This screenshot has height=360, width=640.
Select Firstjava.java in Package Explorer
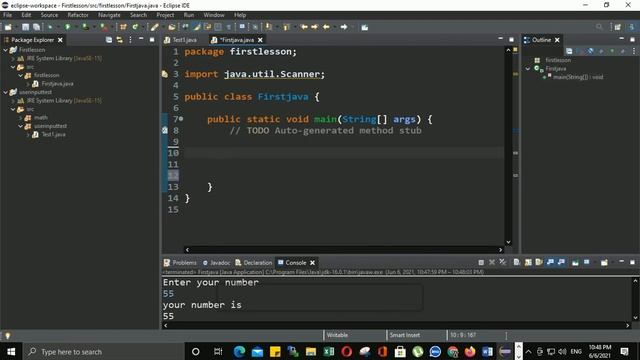point(57,84)
